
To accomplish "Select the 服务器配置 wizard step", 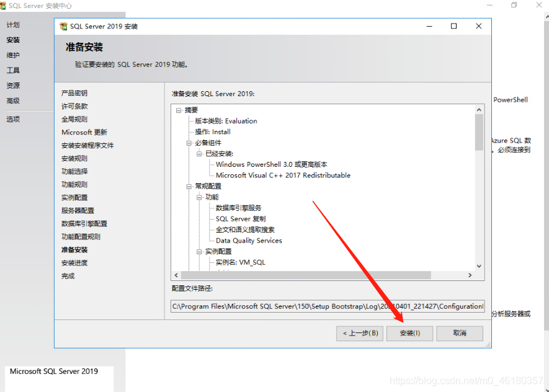I will (x=78, y=211).
